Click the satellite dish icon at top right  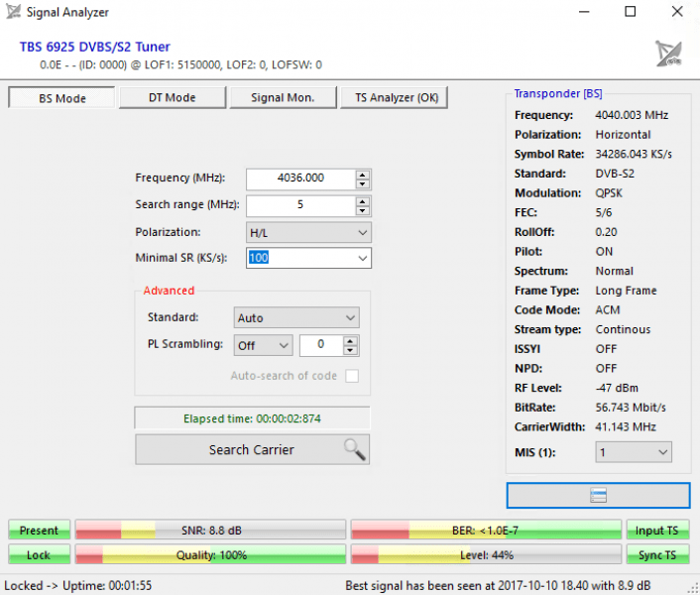coord(668,54)
